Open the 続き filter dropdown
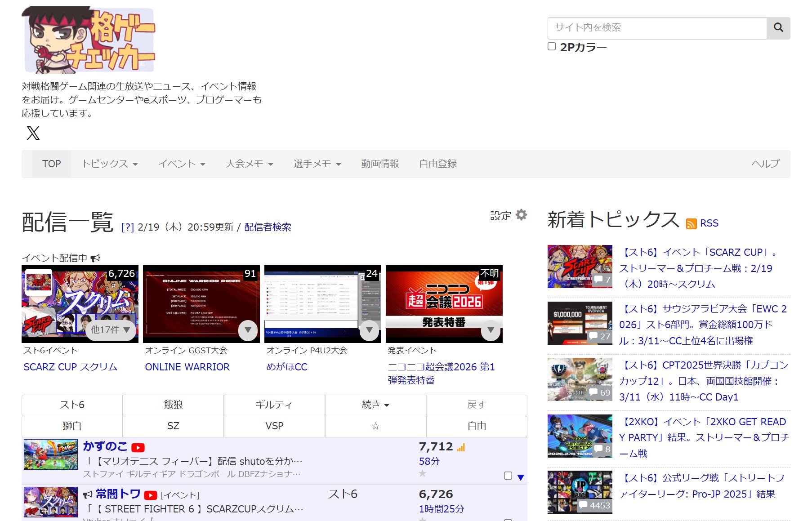The width and height of the screenshot is (812, 521). click(x=375, y=405)
